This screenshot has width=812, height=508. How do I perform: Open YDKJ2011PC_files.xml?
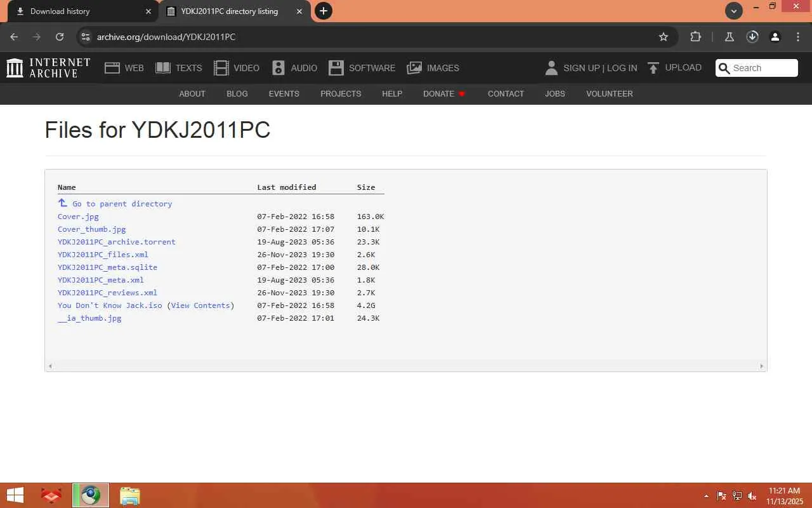point(103,255)
